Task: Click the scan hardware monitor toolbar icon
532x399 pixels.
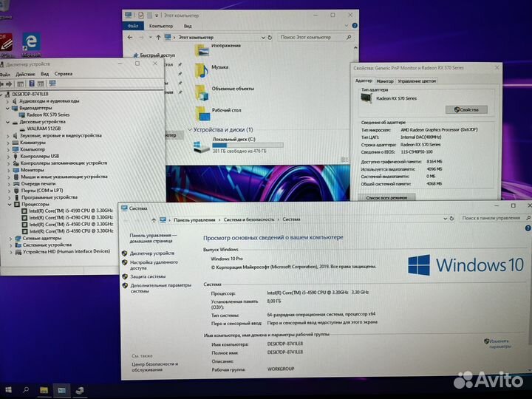Action: pyautogui.click(x=52, y=83)
